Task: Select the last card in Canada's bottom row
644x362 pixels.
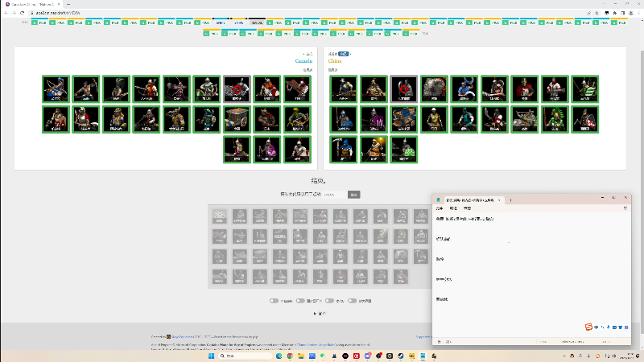Action: 297,150
